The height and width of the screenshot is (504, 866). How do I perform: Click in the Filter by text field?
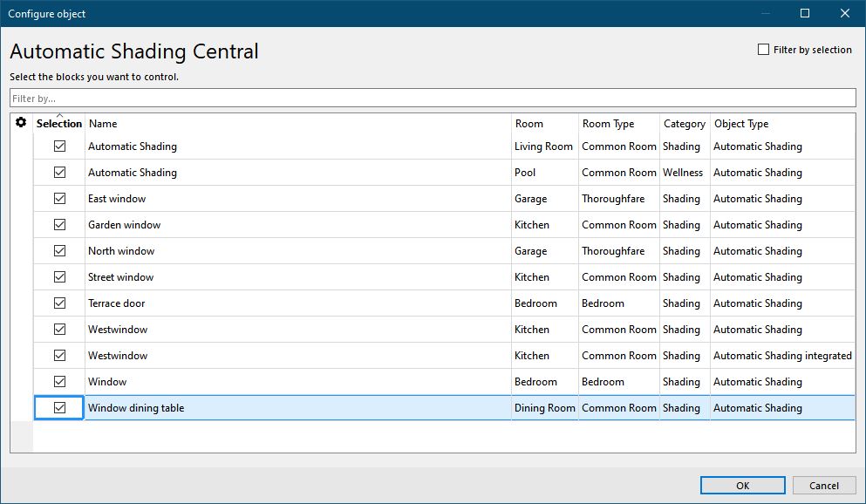pos(433,99)
